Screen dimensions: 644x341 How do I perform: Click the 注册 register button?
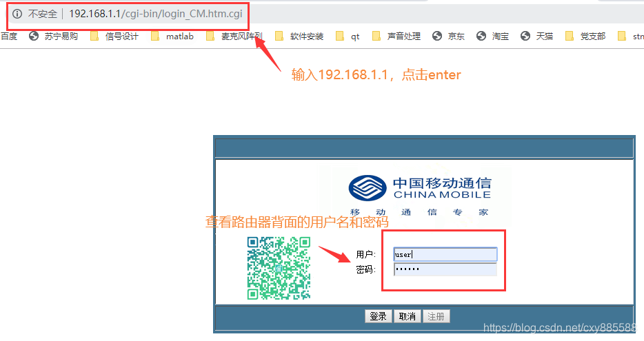pos(436,316)
